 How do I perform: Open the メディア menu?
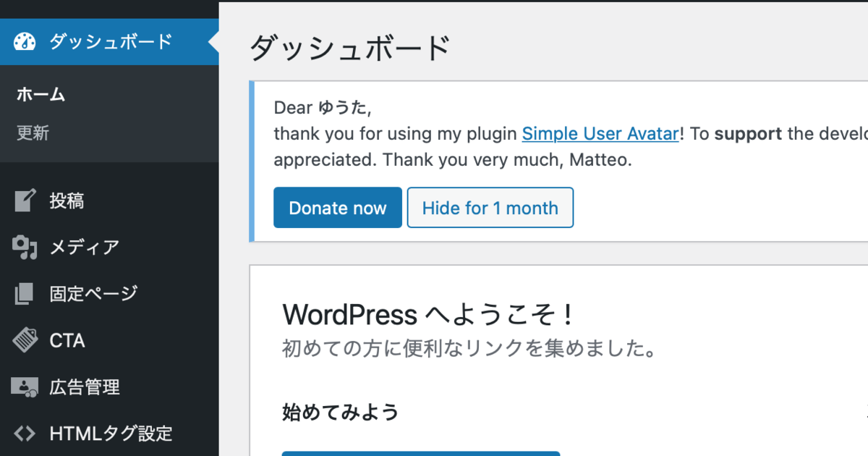tap(109, 248)
